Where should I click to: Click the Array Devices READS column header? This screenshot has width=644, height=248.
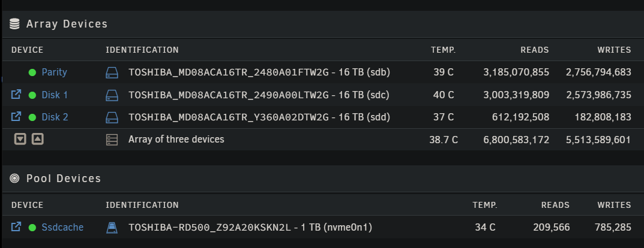tap(534, 50)
